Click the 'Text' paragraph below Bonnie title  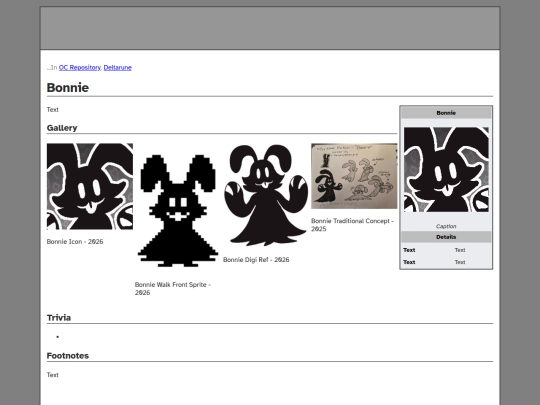click(x=53, y=110)
